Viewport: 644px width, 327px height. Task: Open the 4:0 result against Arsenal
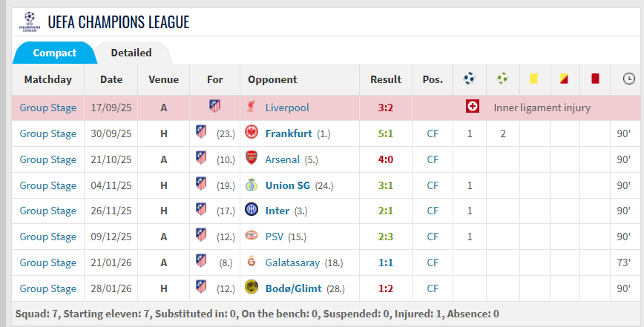[385, 159]
